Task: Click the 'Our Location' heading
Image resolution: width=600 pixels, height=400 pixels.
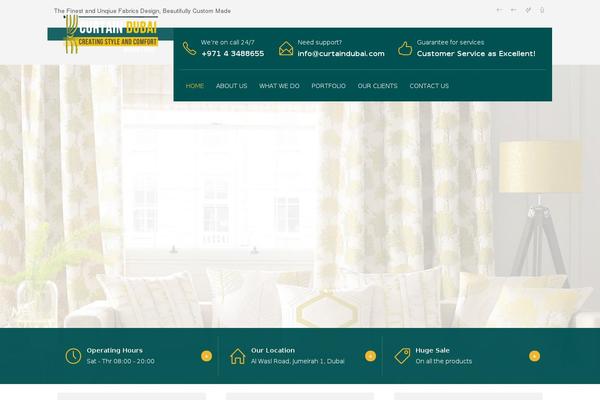Action: [x=273, y=350]
